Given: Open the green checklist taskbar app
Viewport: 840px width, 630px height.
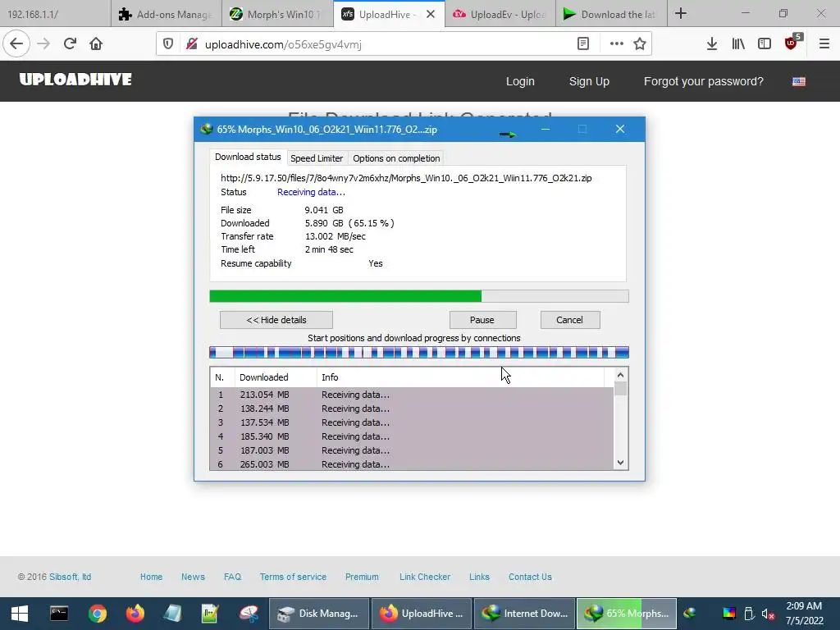Looking at the screenshot, I should click(209, 614).
